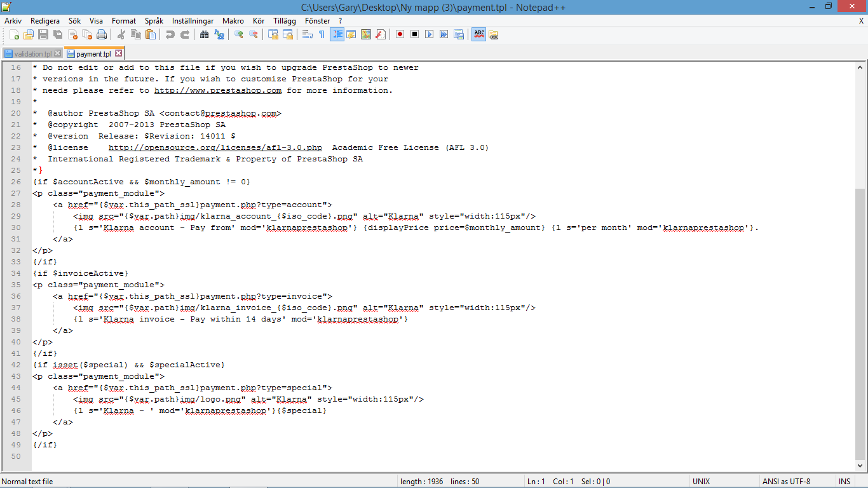Open the user-defined language dialog icon
Screen dimensions: 868x488
(351, 34)
